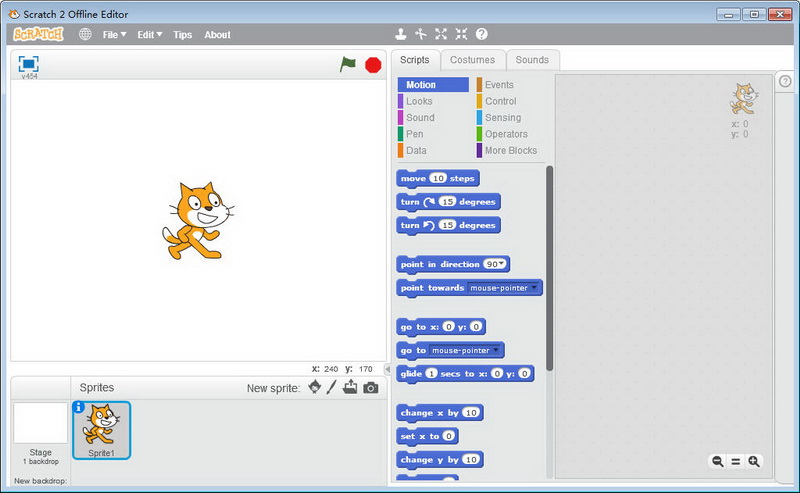Click change x by value field

pyautogui.click(x=471, y=412)
